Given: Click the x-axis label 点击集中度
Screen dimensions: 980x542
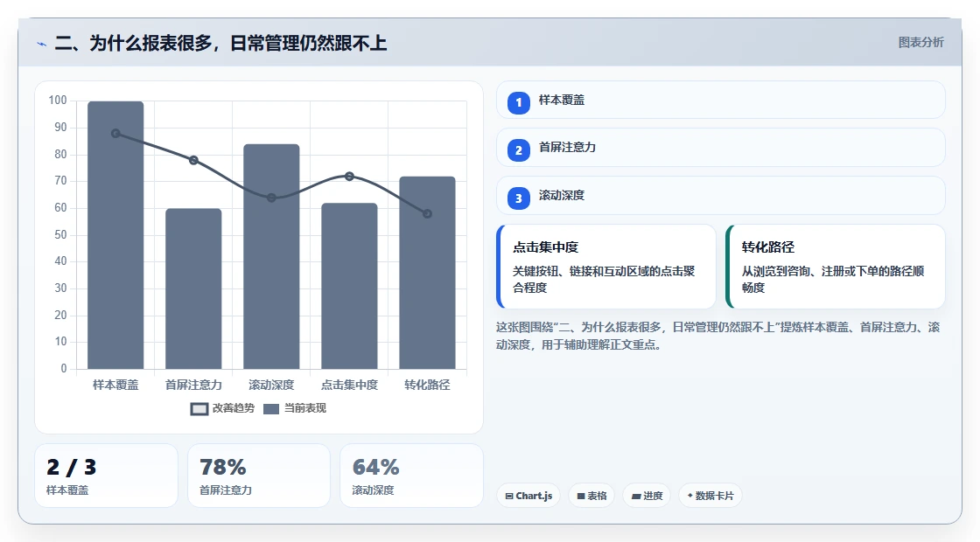Looking at the screenshot, I should click(x=349, y=385).
